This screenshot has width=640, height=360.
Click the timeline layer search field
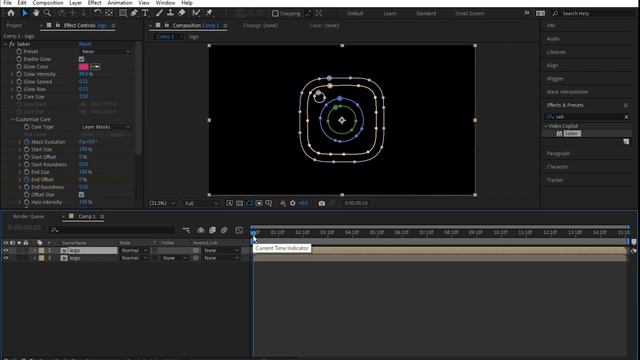111,230
